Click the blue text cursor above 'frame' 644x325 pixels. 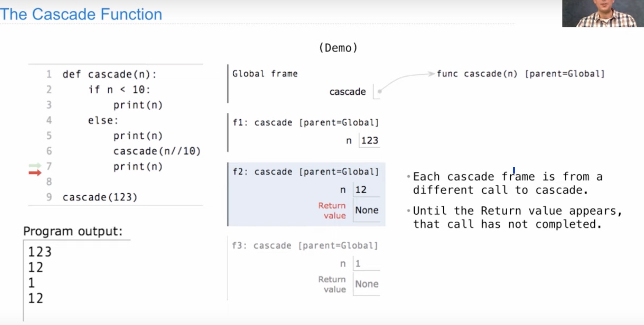pos(513,170)
